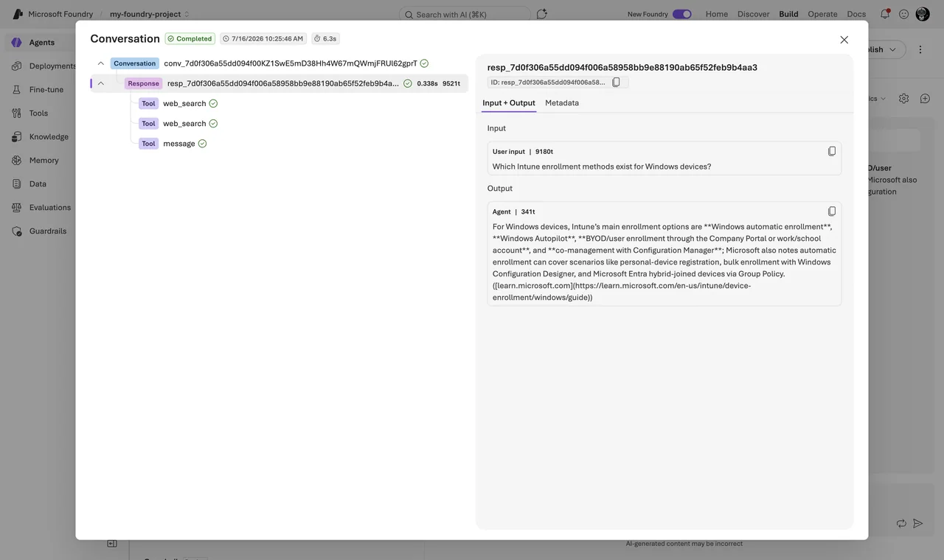Viewport: 944px width, 560px height.
Task: Open Data sidebar icon
Action: [x=17, y=184]
